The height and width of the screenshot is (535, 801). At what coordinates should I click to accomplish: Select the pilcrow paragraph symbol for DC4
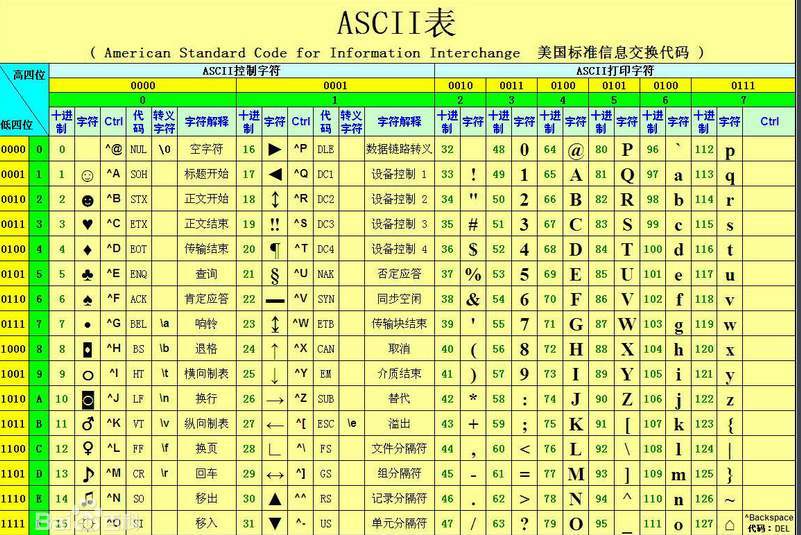pyautogui.click(x=275, y=250)
